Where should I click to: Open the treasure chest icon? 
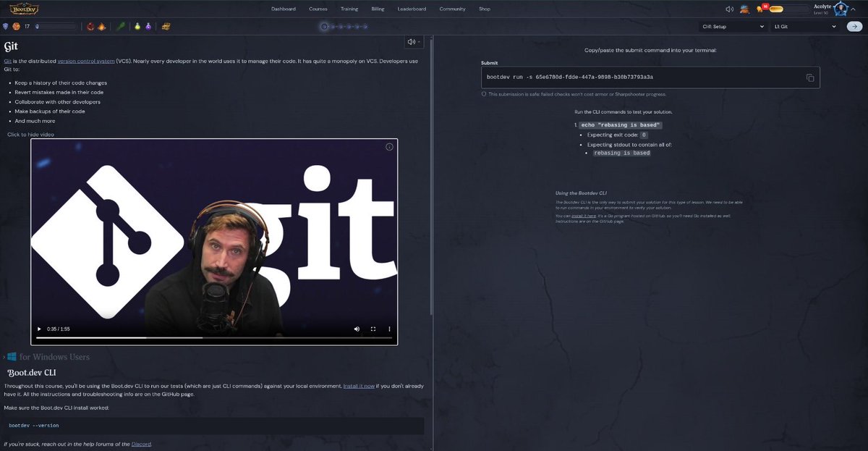pyautogui.click(x=166, y=27)
